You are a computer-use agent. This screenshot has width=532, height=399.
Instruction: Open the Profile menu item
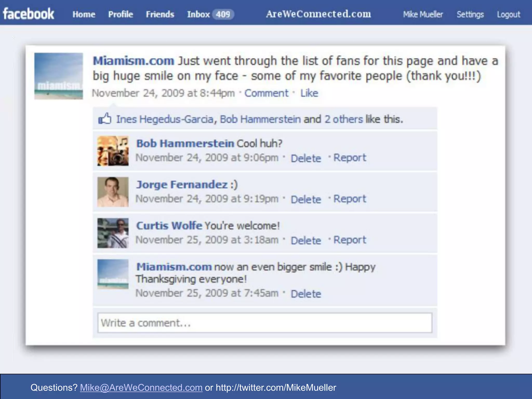[x=120, y=14]
